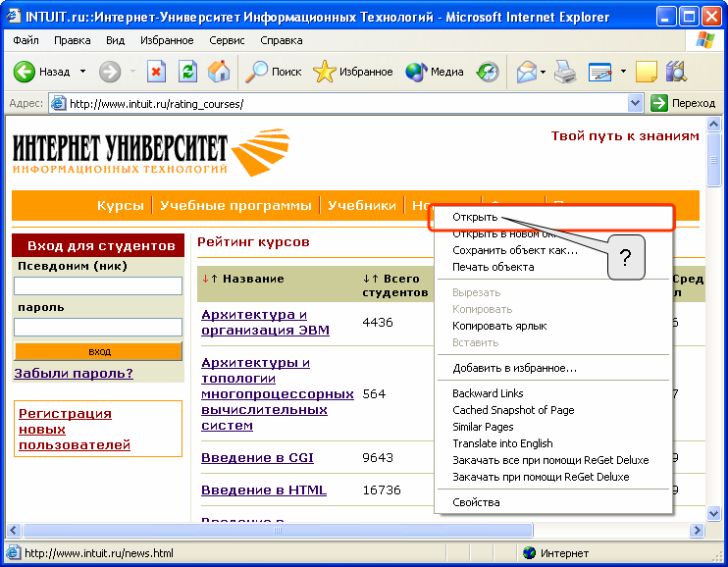Open the Введение в HTML course link
Image resolution: width=728 pixels, height=567 pixels.
(264, 490)
